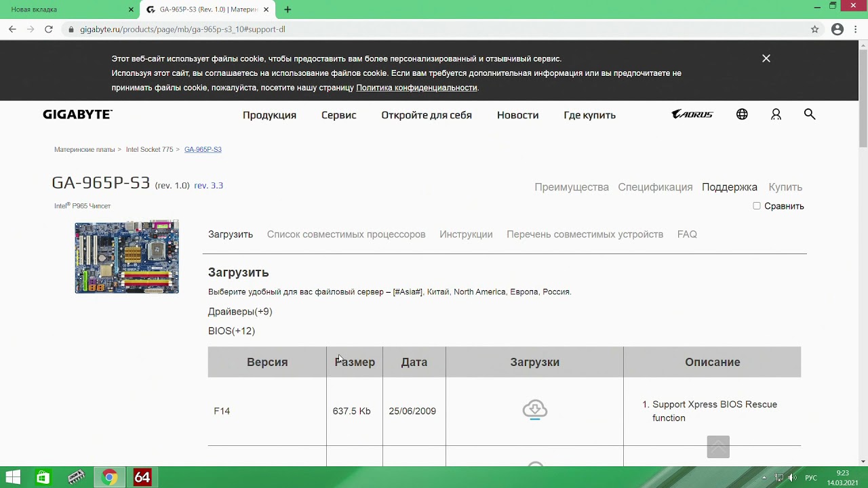The height and width of the screenshot is (488, 868).
Task: Open the 'Инструкции' tab
Action: 466,235
